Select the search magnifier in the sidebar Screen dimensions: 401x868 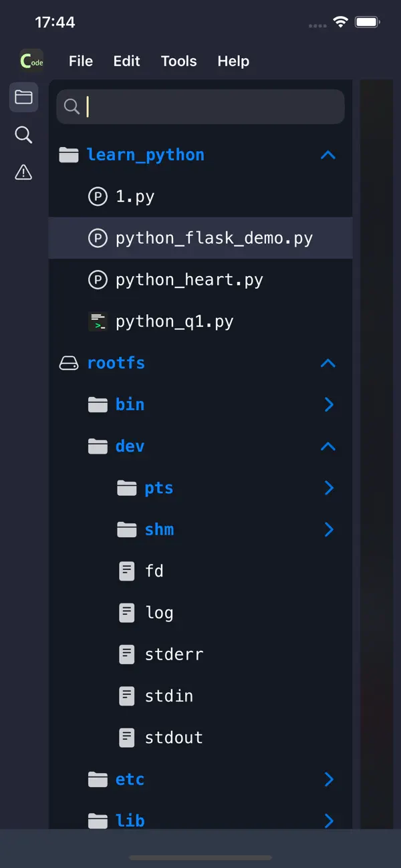tap(23, 135)
